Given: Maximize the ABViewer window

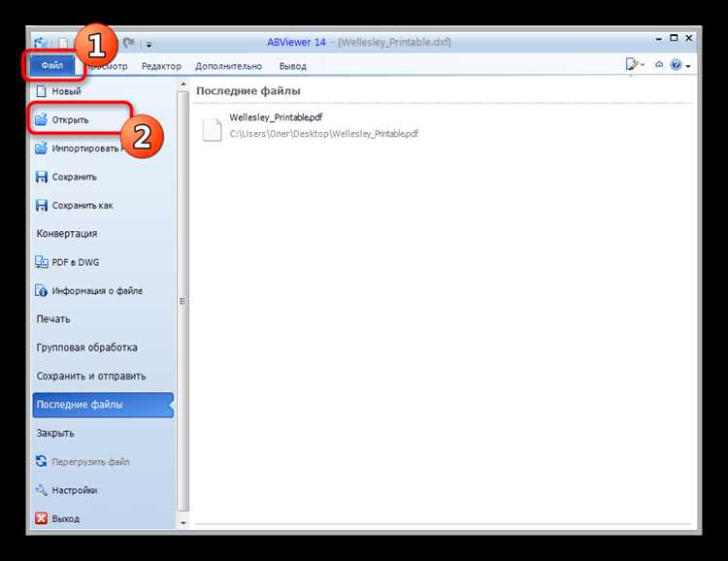Looking at the screenshot, I should [x=674, y=39].
